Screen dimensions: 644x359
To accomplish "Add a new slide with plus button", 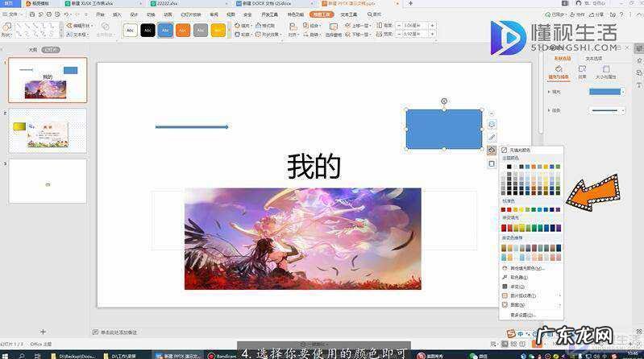I will coord(43,332).
